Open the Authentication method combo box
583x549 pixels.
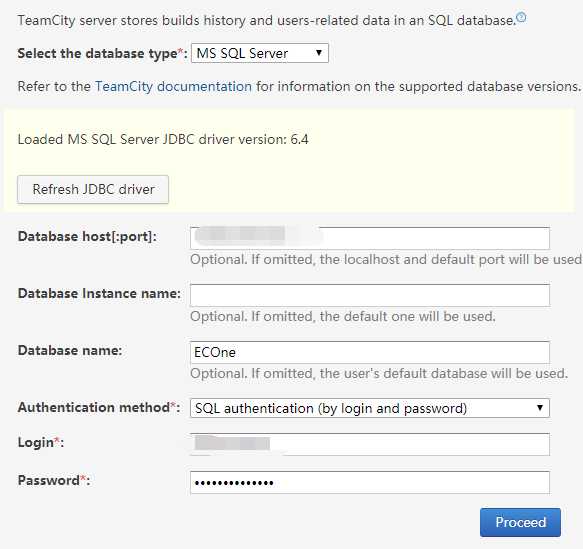pyautogui.click(x=370, y=408)
